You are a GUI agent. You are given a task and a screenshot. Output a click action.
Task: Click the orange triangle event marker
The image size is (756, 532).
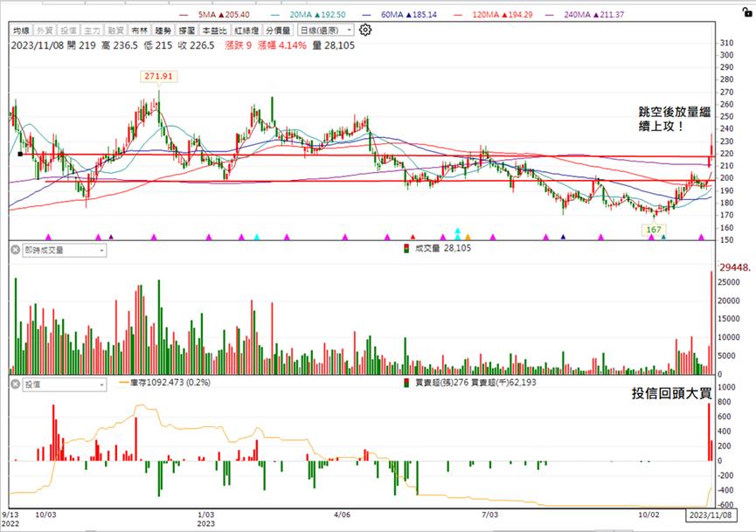468,237
